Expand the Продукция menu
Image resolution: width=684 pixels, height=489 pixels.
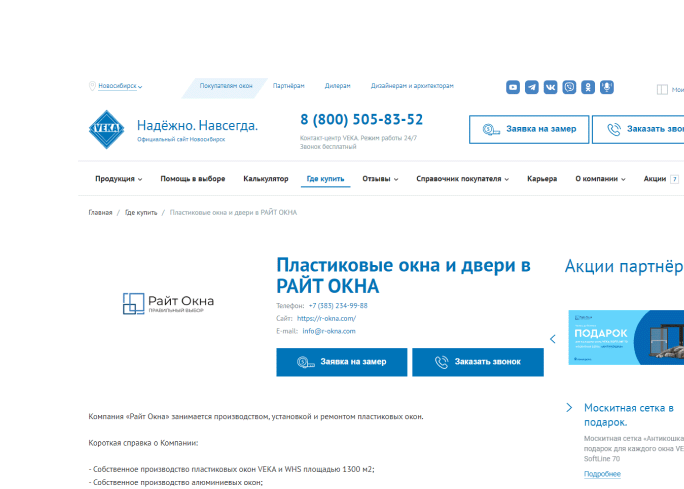[x=119, y=179]
